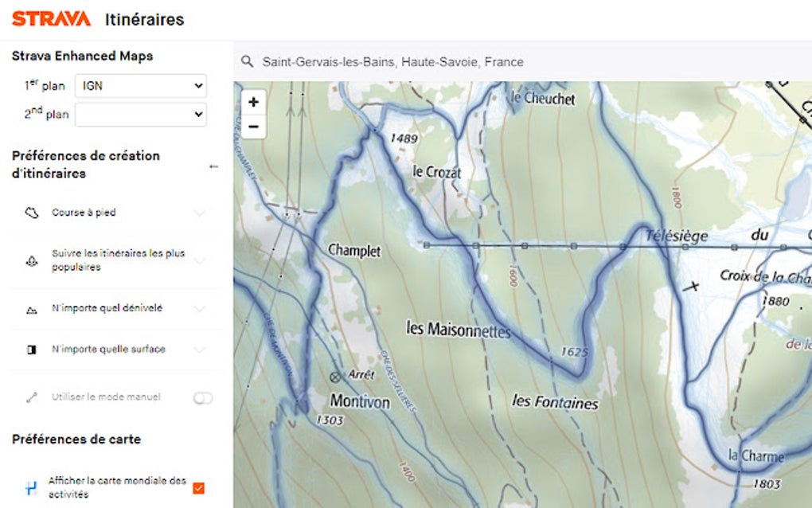Click the Itinéraires header label
The image size is (812, 508).
point(144,19)
